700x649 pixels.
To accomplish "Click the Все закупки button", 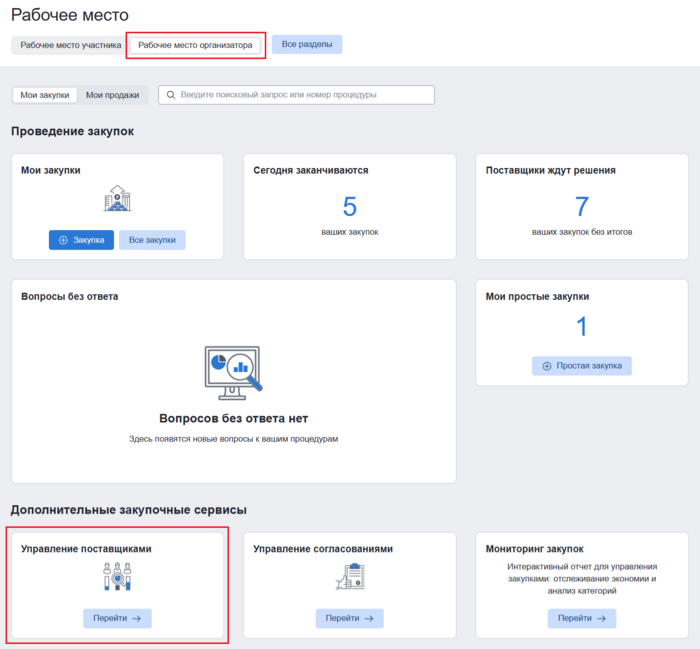I will pyautogui.click(x=152, y=240).
